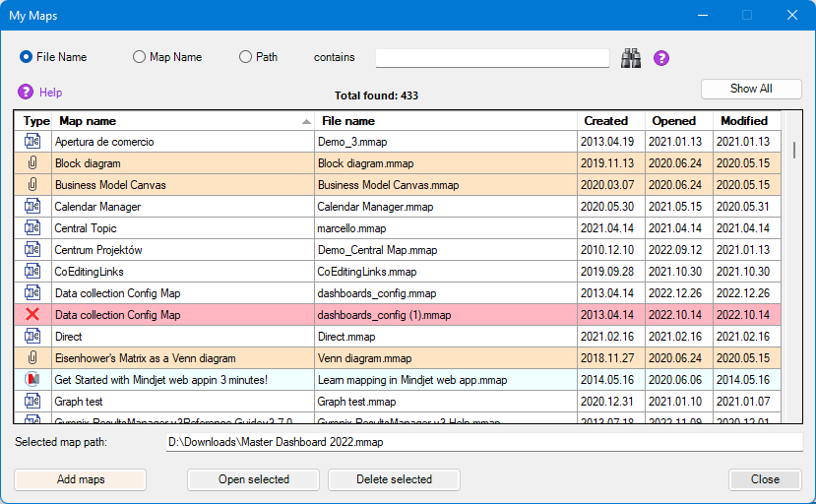The height and width of the screenshot is (504, 816).
Task: Click Modified date 2020.05.31 cell
Action: coord(747,206)
